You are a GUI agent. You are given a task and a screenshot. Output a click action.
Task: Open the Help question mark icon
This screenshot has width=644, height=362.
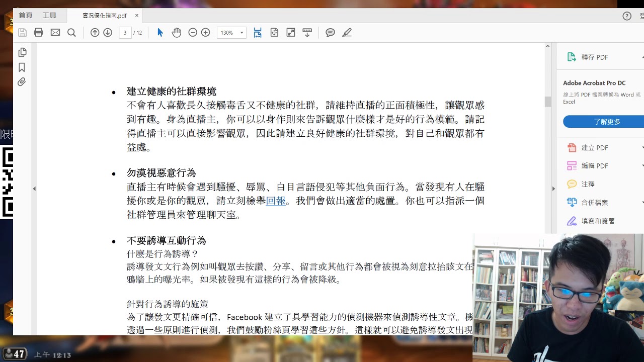627,16
